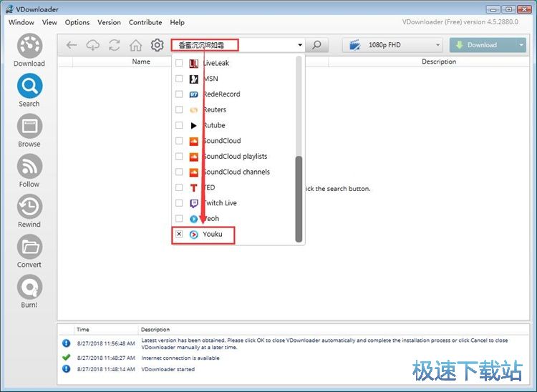Enable the MSN checkbox
Image resolution: width=537 pixels, height=392 pixels.
click(x=179, y=79)
